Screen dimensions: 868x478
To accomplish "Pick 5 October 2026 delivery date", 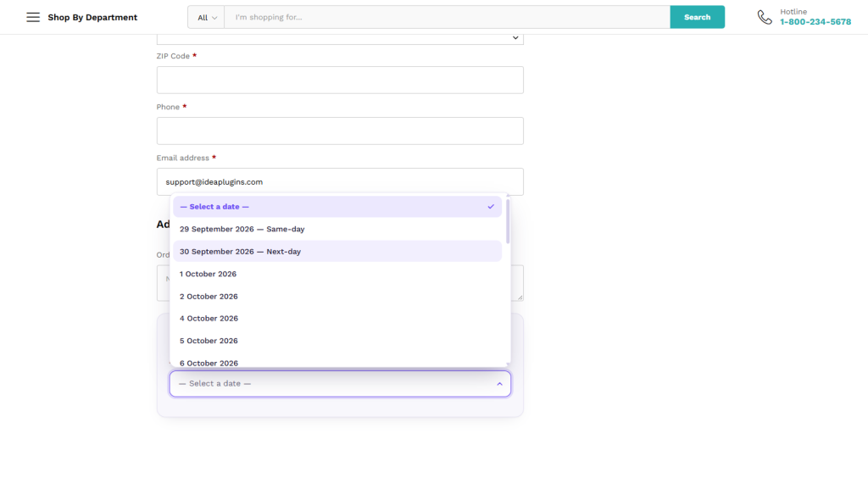I will pos(337,341).
